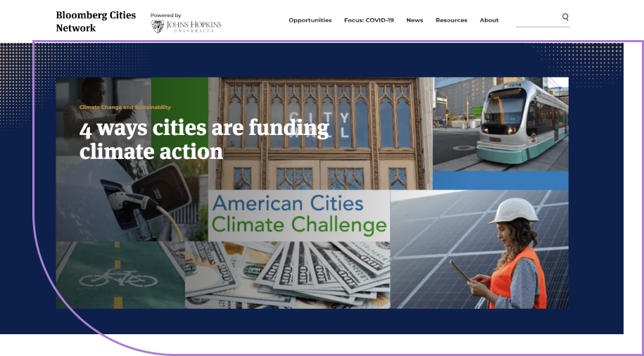Viewport: 644px width, 356px height.
Task: Click the search magnifying glass icon
Action: 565,17
